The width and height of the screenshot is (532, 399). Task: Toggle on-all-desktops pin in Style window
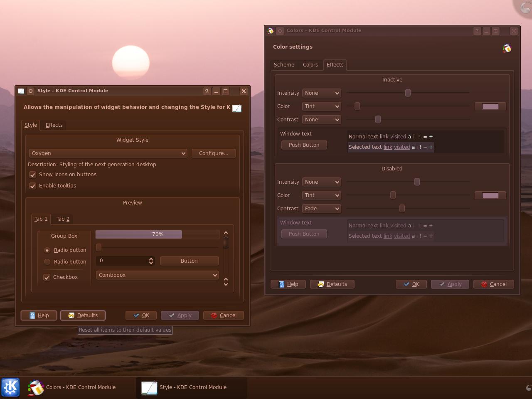coord(31,91)
